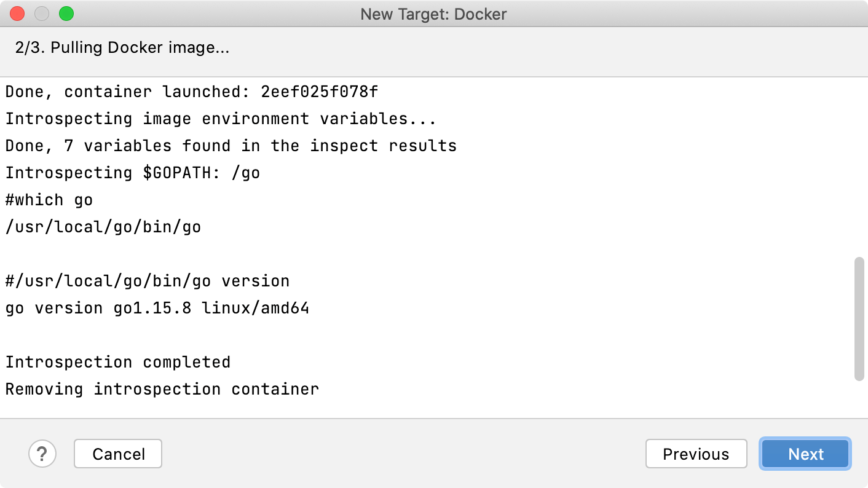The height and width of the screenshot is (488, 868).
Task: Click the help question mark icon
Action: coord(42,454)
